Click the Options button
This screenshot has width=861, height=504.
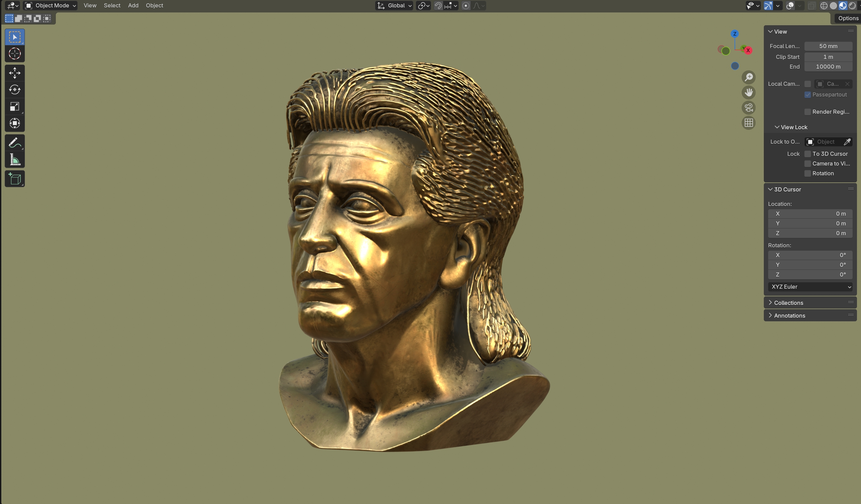848,18
